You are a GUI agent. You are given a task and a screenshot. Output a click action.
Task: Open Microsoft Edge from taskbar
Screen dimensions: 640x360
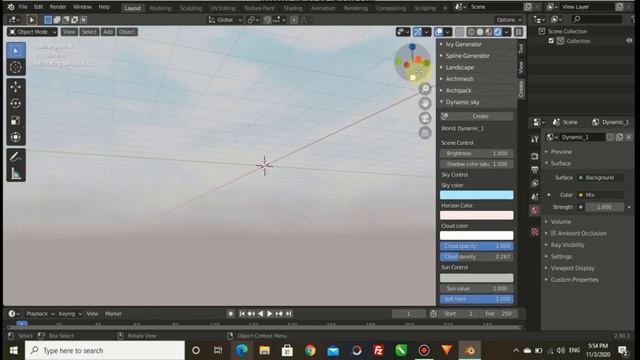pyautogui.click(x=242, y=350)
